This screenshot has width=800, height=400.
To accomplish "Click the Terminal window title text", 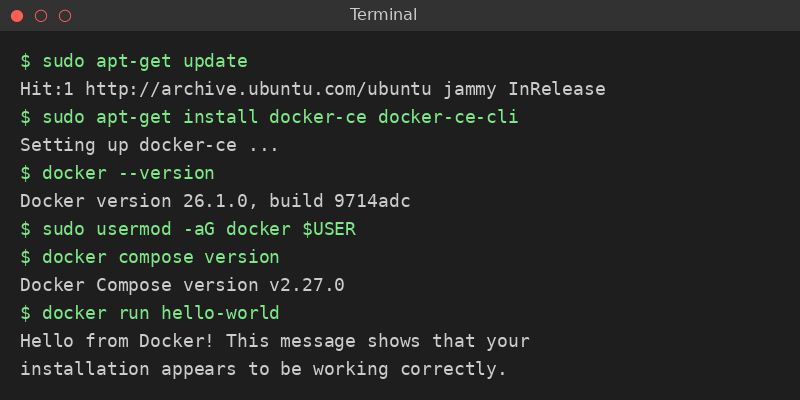I will 383,15.
